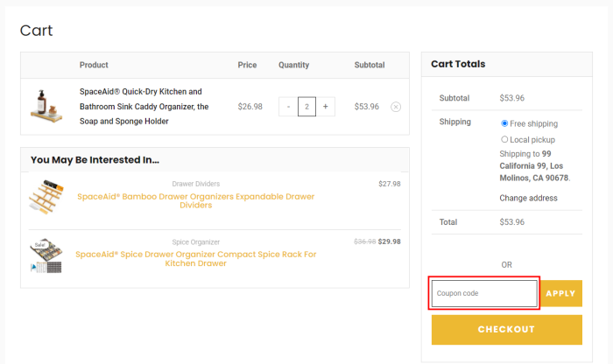Click Change address link
Screen dimensions: 613x364
pos(528,198)
